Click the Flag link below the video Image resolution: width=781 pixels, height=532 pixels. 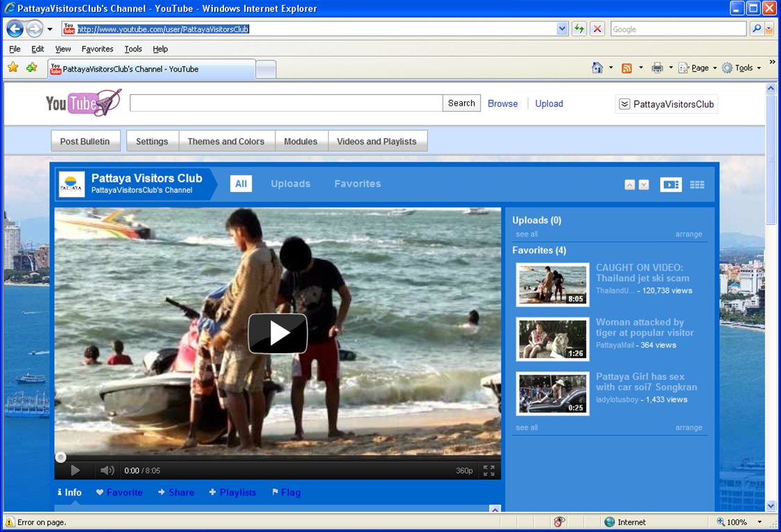286,492
